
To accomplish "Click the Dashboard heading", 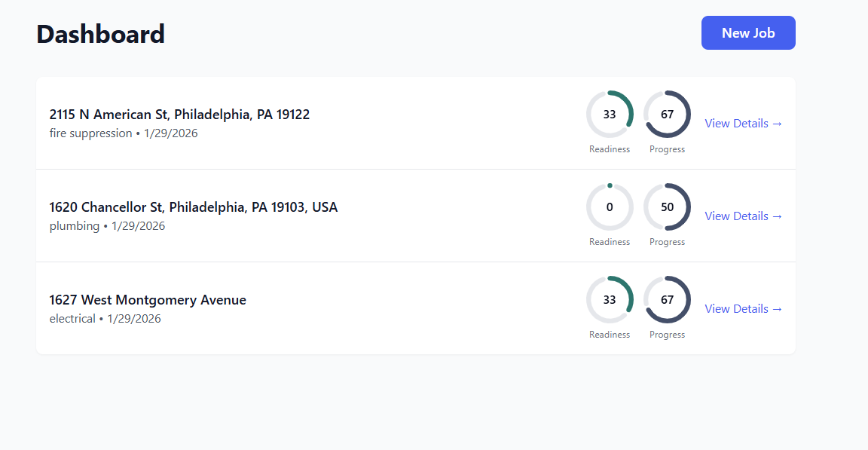I will coord(101,33).
